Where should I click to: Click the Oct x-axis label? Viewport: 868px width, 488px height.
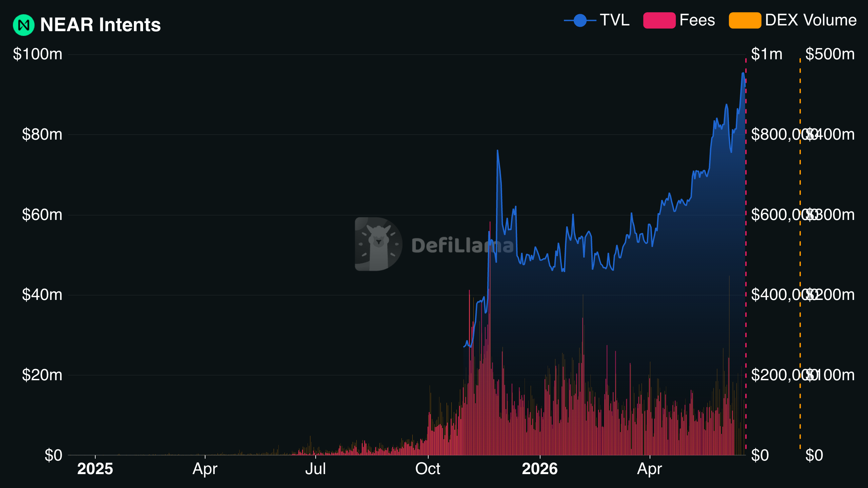(x=428, y=469)
